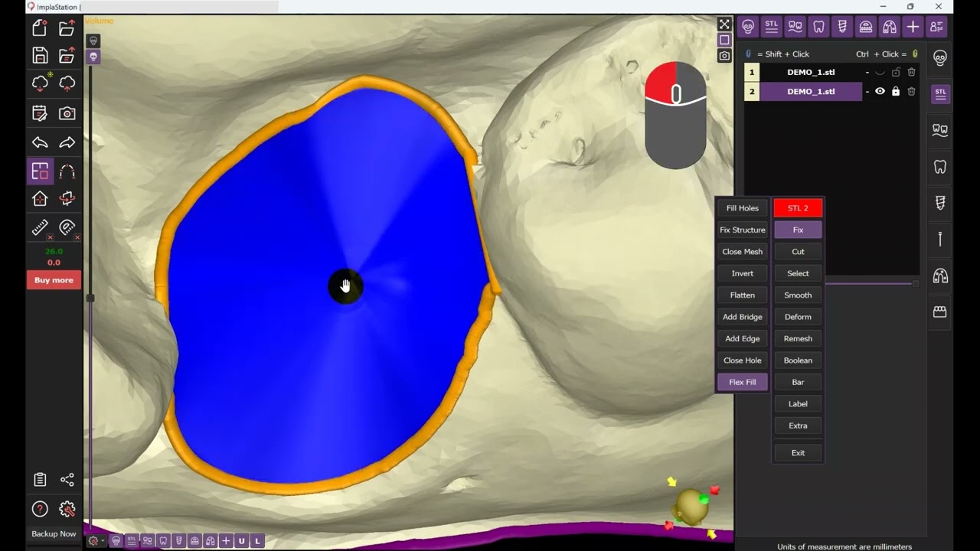Click the Close Hole option
The height and width of the screenshot is (551, 980).
tap(743, 360)
